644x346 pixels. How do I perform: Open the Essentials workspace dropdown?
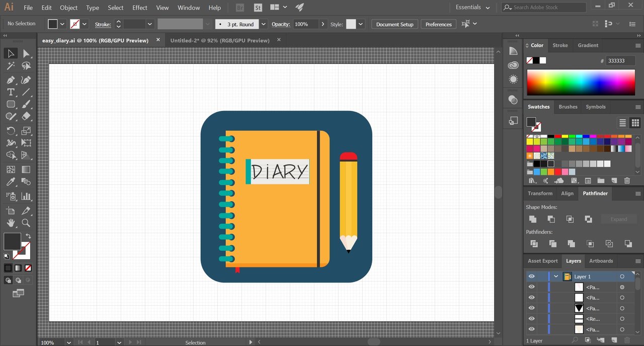[472, 8]
